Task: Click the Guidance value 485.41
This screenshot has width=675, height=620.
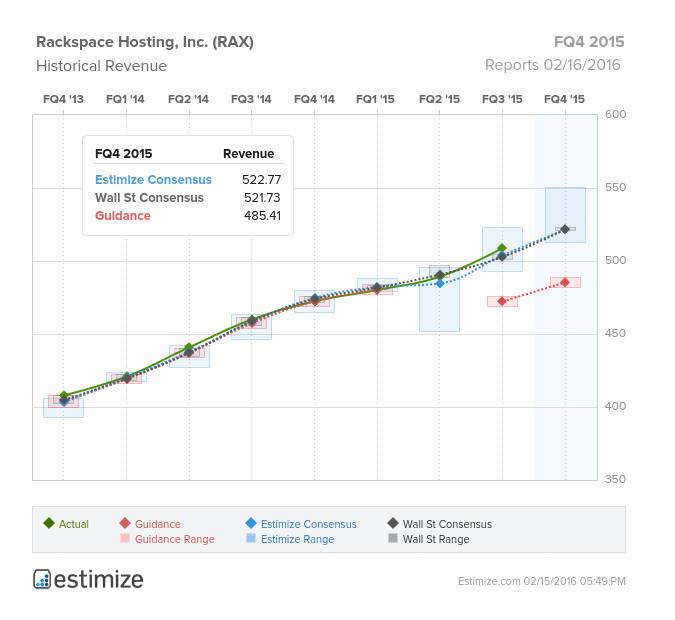Action: pos(262,216)
